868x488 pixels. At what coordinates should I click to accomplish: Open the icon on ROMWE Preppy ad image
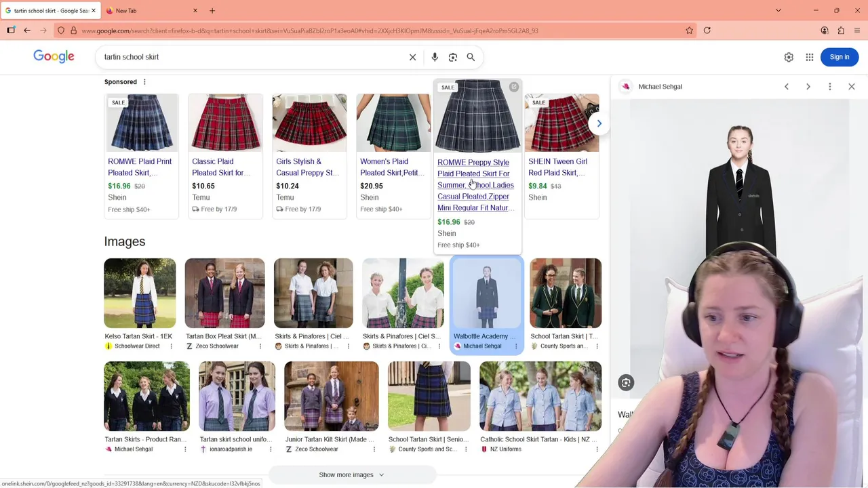coord(514,87)
